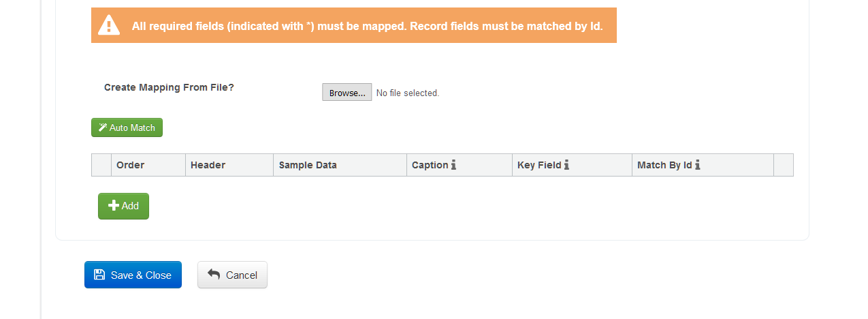Click the empty last column header cell
This screenshot has height=319, width=868.
pos(784,165)
